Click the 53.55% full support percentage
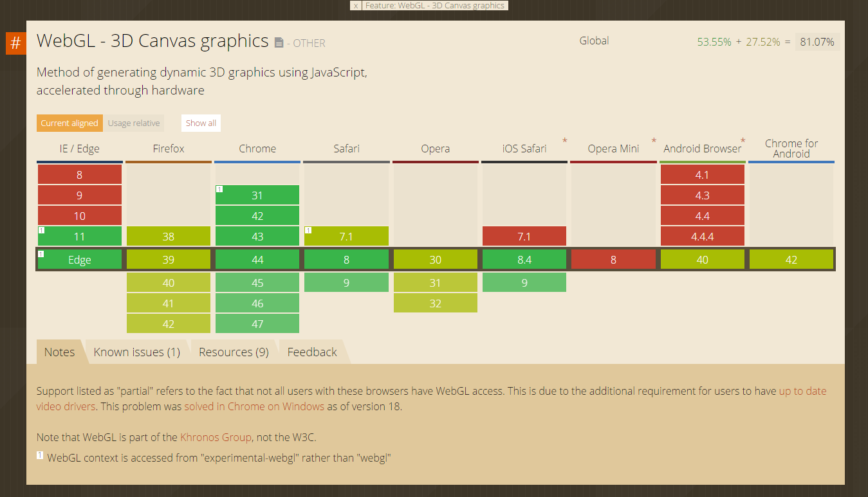 (714, 42)
